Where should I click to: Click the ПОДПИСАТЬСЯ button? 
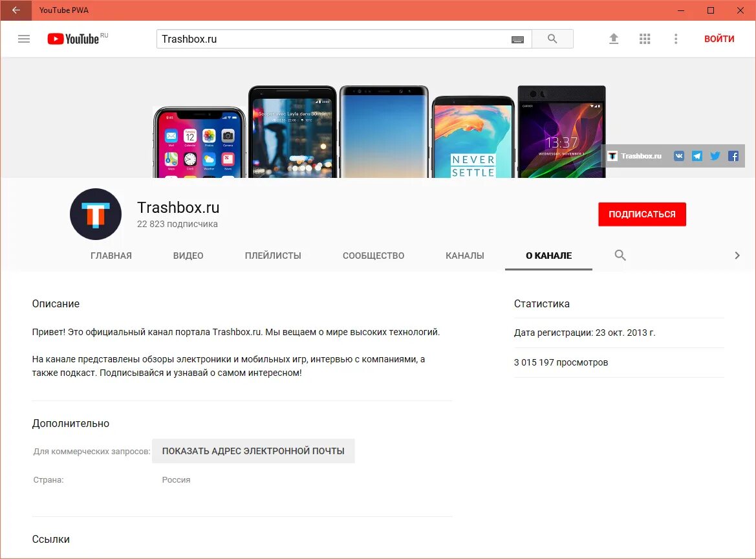point(642,214)
